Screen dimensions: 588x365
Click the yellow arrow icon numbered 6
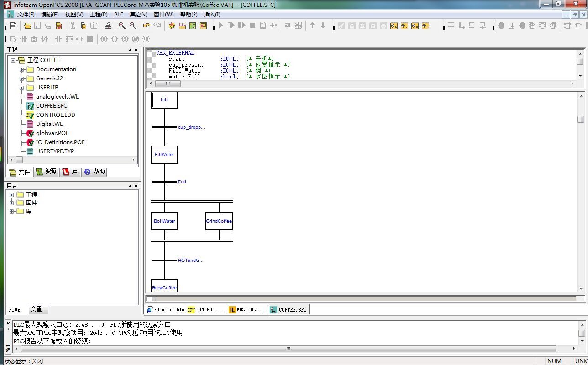click(x=394, y=26)
